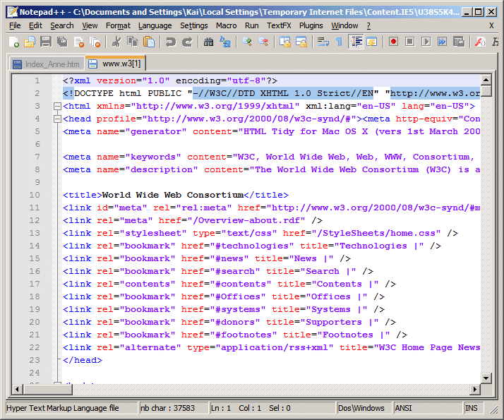Zoom out using the magnifier minus icon
Image resolution: width=504 pixels, height=420 pixels.
263,42
